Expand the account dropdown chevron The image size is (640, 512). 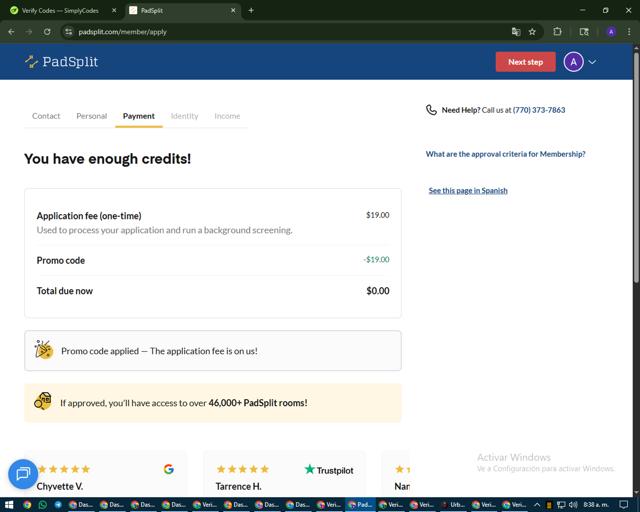point(592,62)
